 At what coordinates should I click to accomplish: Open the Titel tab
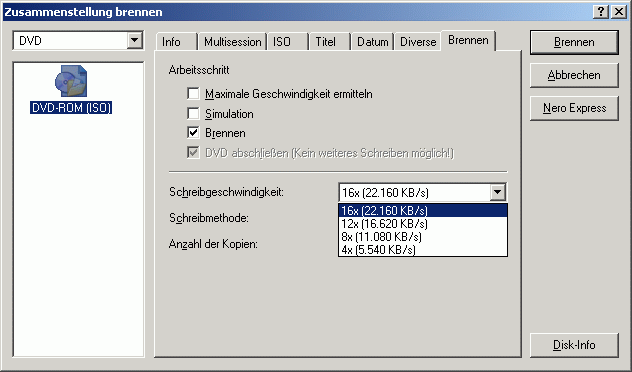coord(330,42)
